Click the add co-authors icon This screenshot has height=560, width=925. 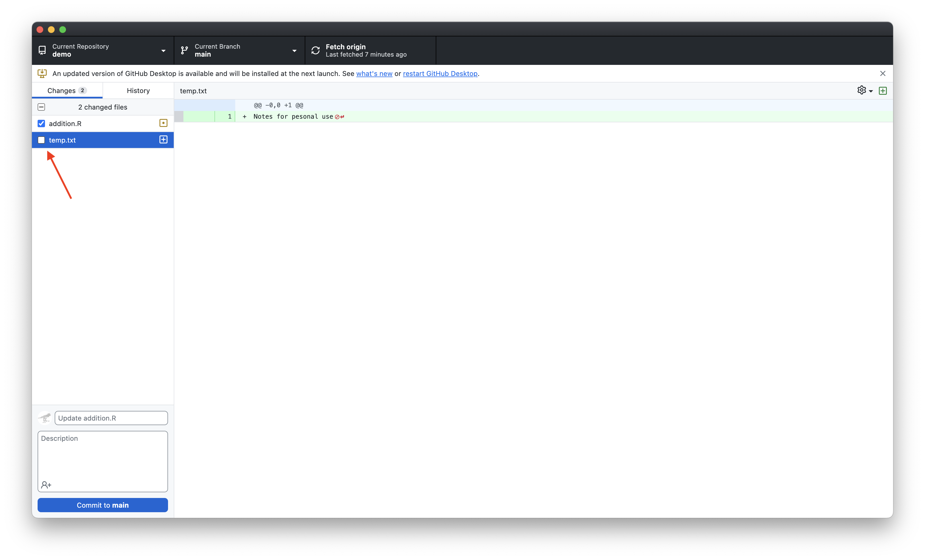46,485
